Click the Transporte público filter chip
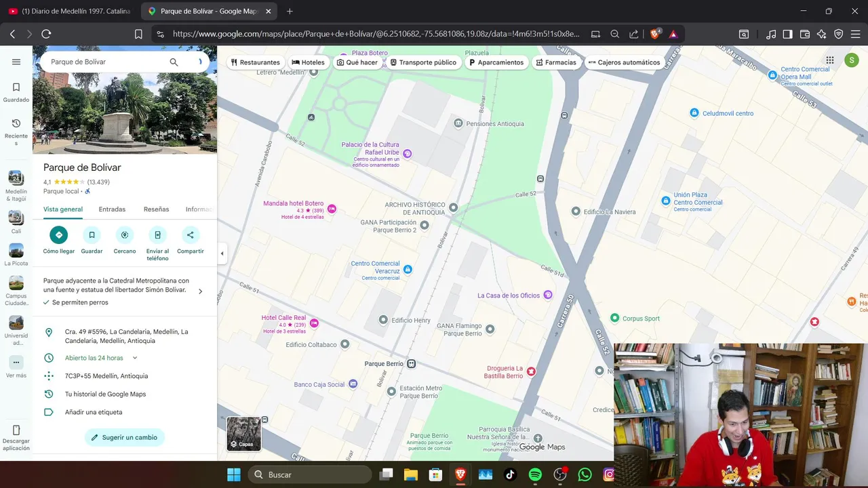The width and height of the screenshot is (868, 488). pos(423,62)
